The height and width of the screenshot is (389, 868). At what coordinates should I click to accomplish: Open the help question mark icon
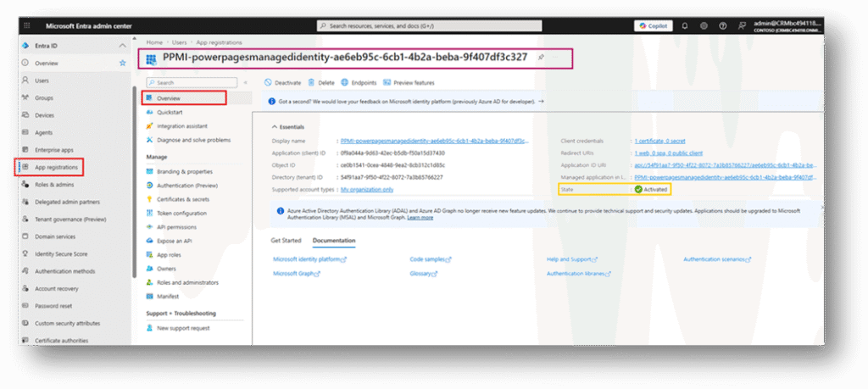(722, 26)
